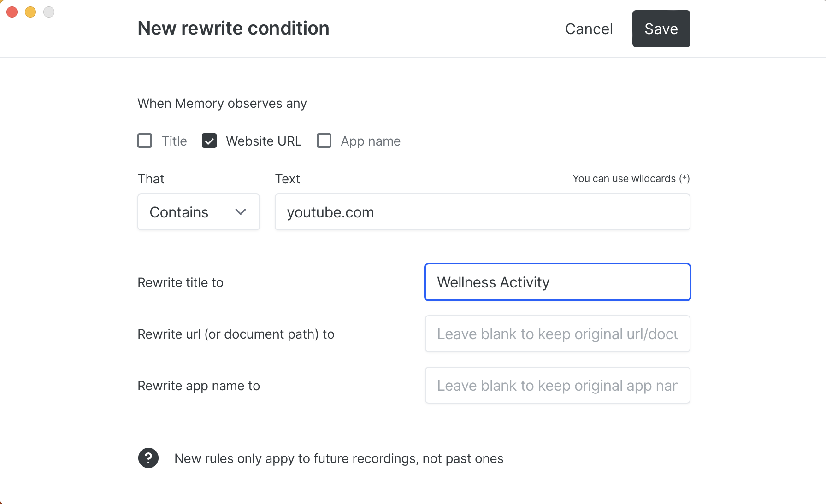Click the When Memory observes any label
This screenshot has width=826, height=504.
coord(222,103)
